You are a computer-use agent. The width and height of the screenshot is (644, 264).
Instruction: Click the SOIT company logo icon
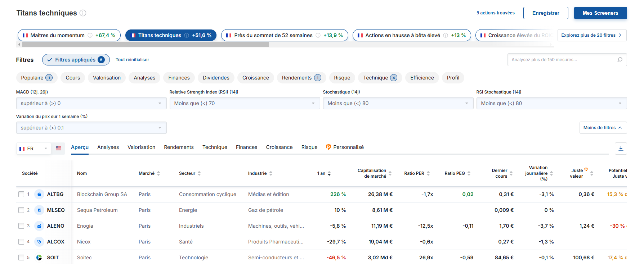[39, 258]
